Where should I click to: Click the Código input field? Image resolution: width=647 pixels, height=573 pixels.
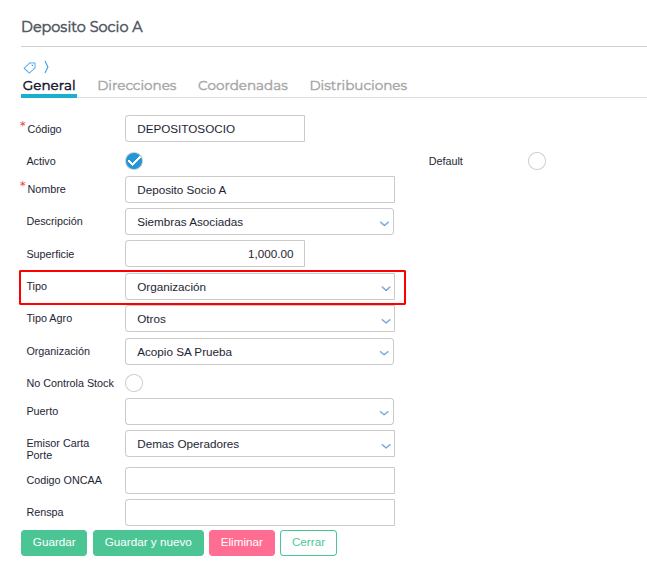click(215, 129)
